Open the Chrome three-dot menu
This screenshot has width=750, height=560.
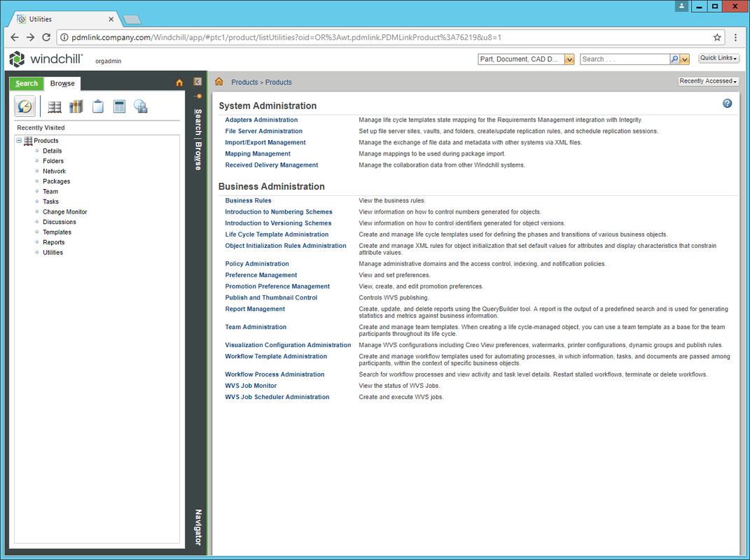(735, 37)
